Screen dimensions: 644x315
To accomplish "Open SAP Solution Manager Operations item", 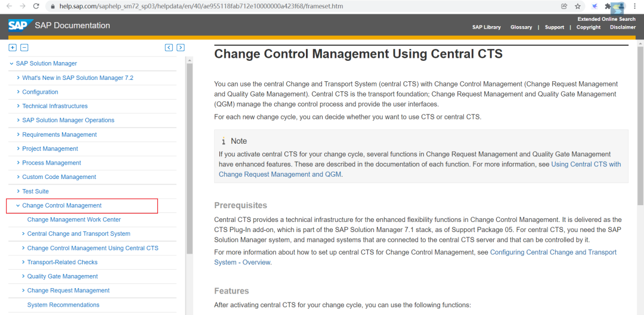I will [x=68, y=121].
